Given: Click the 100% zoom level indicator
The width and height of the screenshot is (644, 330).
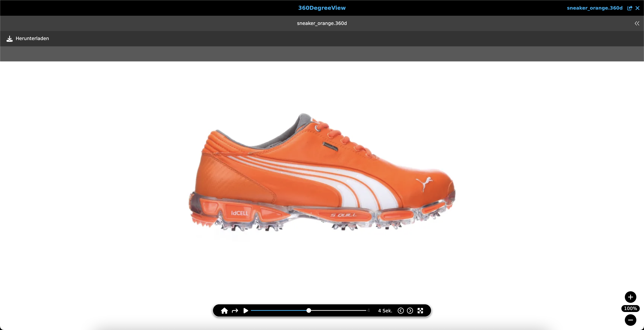Looking at the screenshot, I should point(630,309).
